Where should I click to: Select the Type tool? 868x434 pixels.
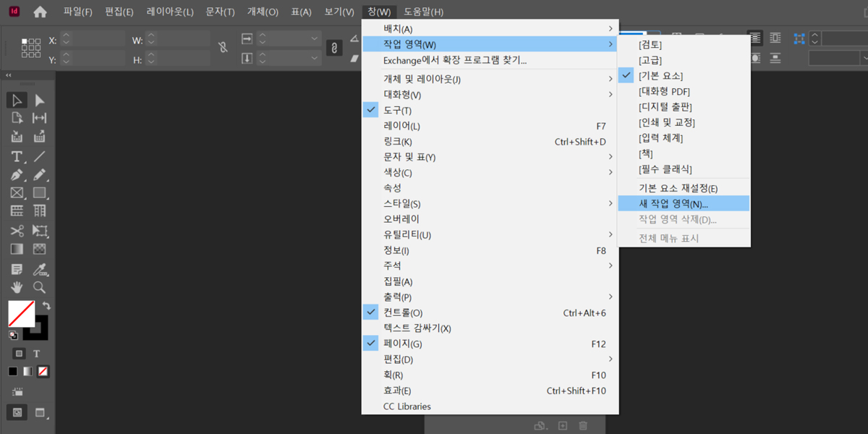(x=16, y=156)
